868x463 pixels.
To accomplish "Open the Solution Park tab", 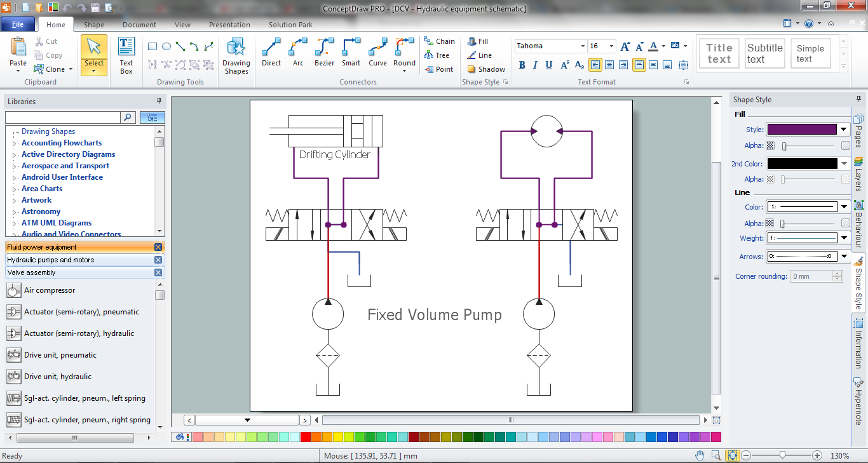I will tap(290, 25).
